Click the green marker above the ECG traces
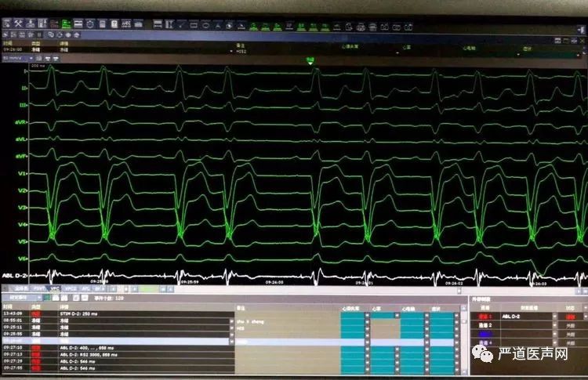588x380 pixels. click(310, 60)
